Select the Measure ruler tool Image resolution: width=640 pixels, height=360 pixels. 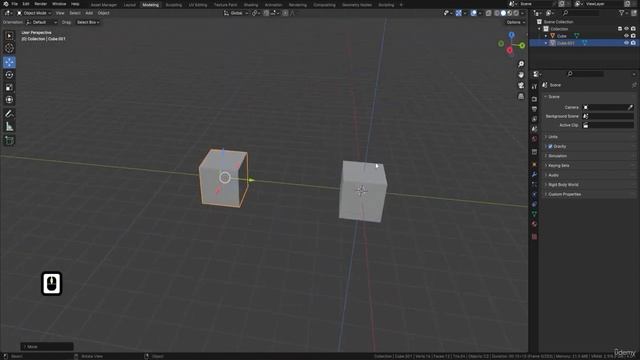9,127
